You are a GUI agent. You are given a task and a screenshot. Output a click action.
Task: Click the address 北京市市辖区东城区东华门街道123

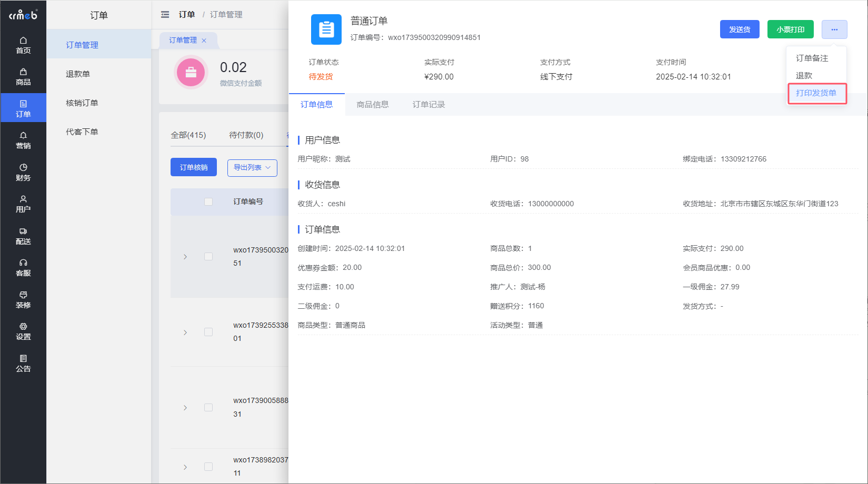click(780, 204)
